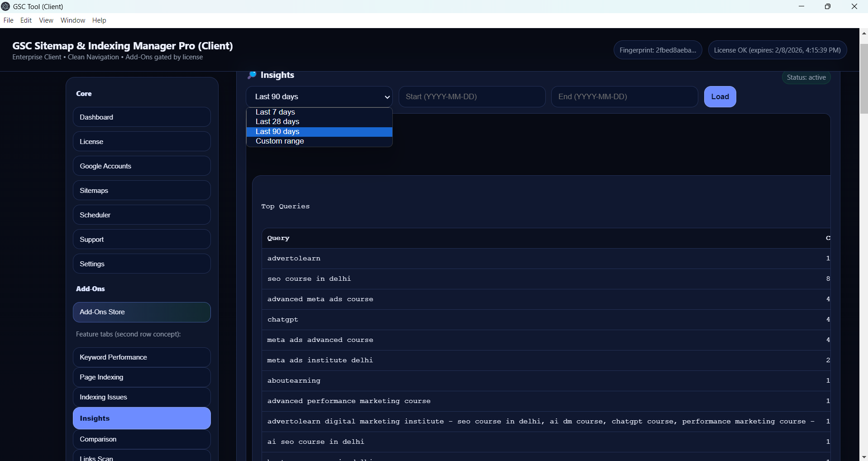This screenshot has height=461, width=868.
Task: Click the End date input field
Action: click(624, 96)
